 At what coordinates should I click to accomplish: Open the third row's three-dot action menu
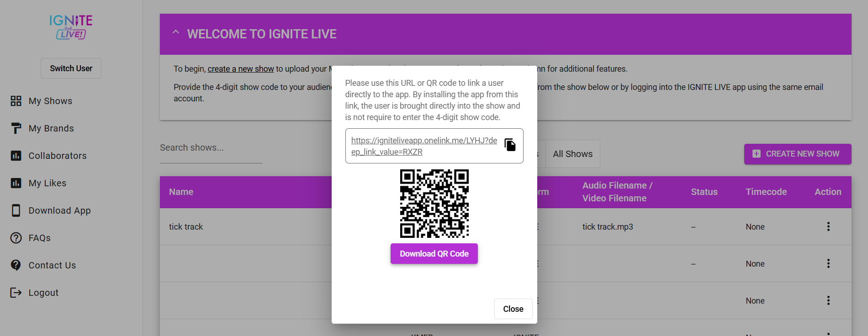tap(828, 301)
